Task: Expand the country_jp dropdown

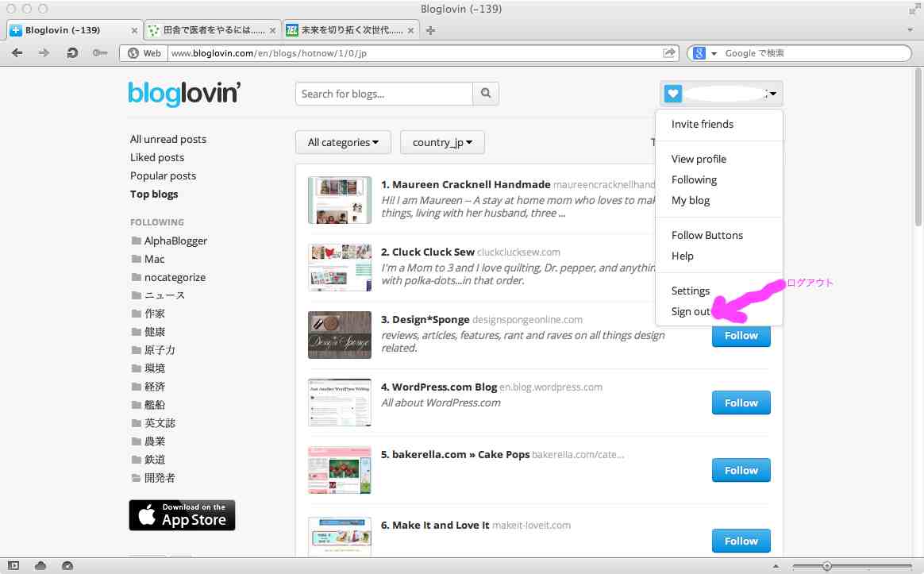Action: tap(442, 142)
